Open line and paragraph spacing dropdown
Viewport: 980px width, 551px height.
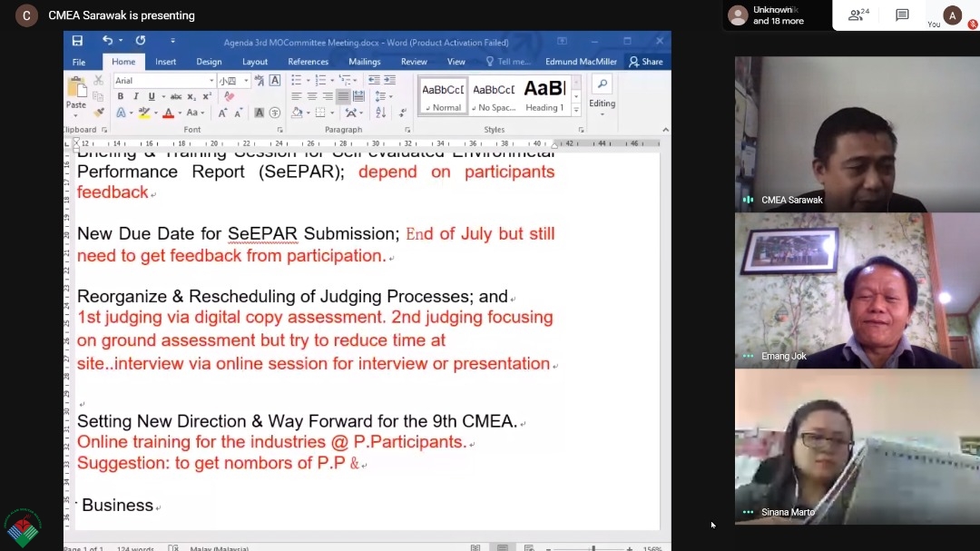point(384,96)
